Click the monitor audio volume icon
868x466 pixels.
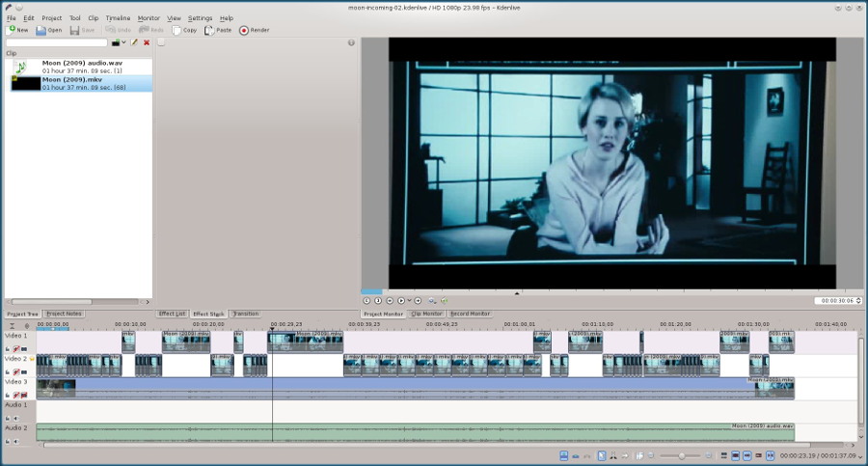click(444, 301)
